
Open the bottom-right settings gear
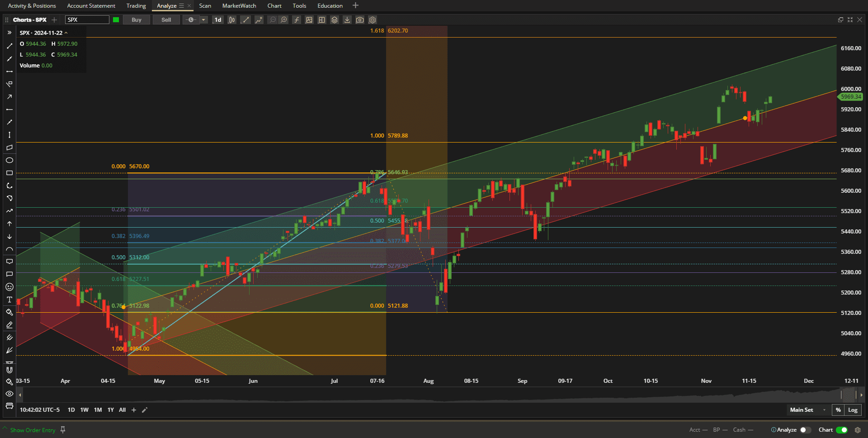click(858, 430)
